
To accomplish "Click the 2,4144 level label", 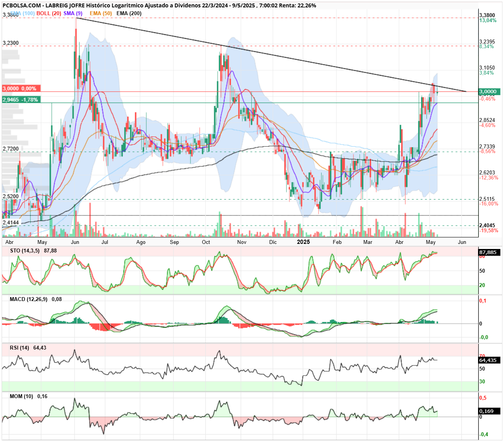I will click(11, 223).
